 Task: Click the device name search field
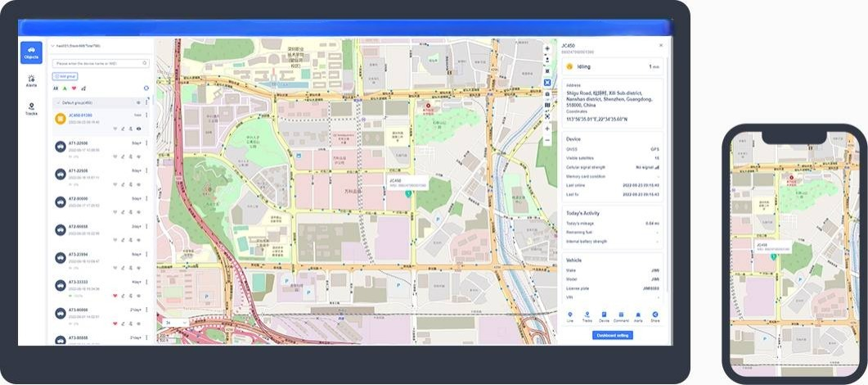click(x=100, y=63)
